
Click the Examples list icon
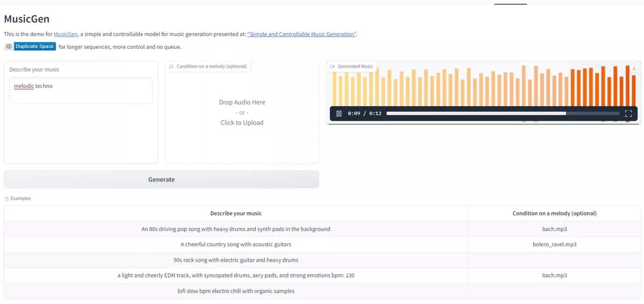pyautogui.click(x=6, y=199)
